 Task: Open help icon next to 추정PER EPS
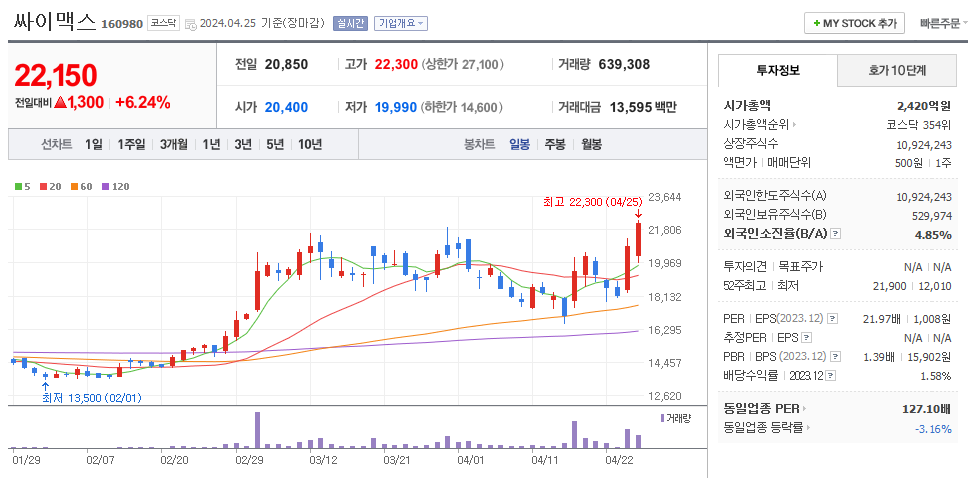click(807, 337)
